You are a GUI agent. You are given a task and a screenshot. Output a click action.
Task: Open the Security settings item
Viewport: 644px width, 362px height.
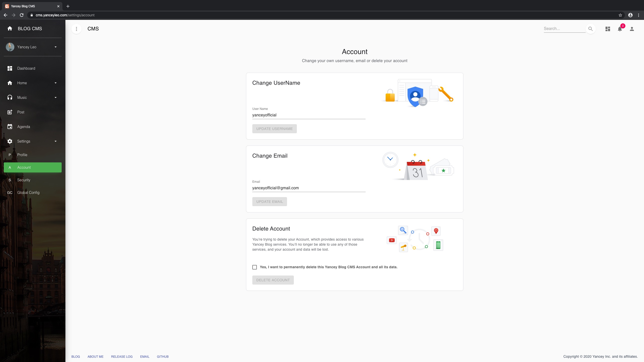[33, 180]
